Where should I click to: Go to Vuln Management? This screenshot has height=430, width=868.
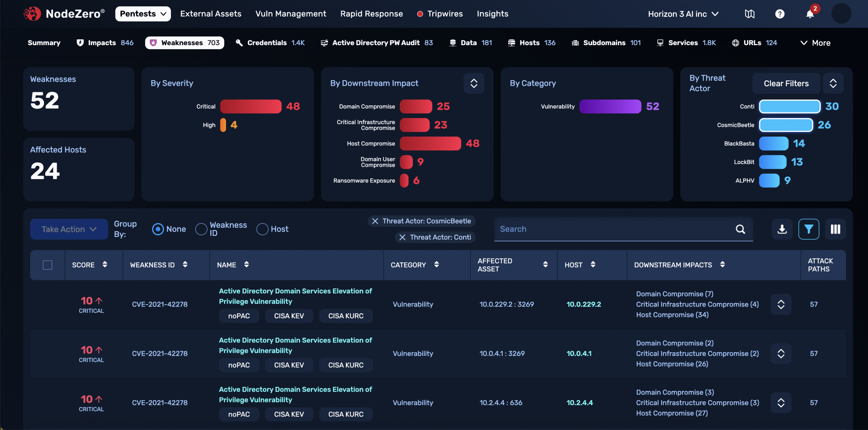pyautogui.click(x=291, y=14)
